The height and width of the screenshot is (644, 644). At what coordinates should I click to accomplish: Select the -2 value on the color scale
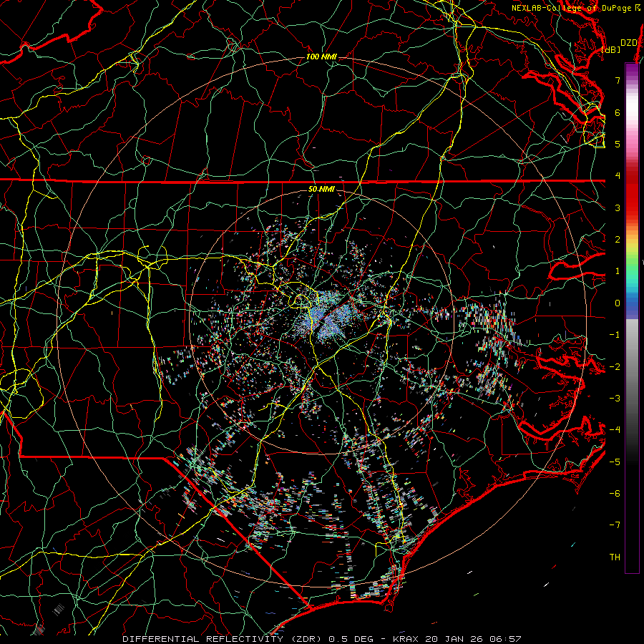615,367
